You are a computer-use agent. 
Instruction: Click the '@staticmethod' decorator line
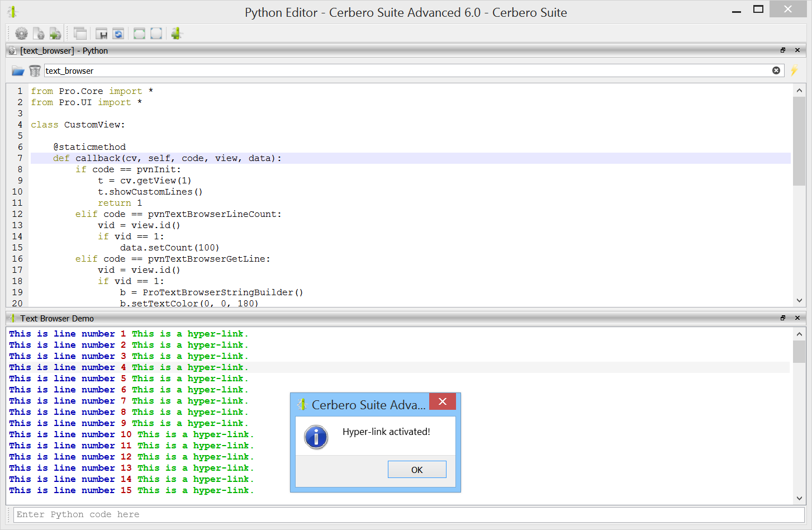point(89,147)
